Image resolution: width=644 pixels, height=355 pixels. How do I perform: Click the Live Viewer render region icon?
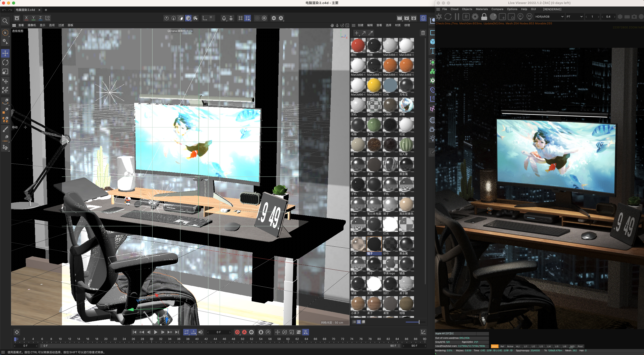click(x=502, y=17)
